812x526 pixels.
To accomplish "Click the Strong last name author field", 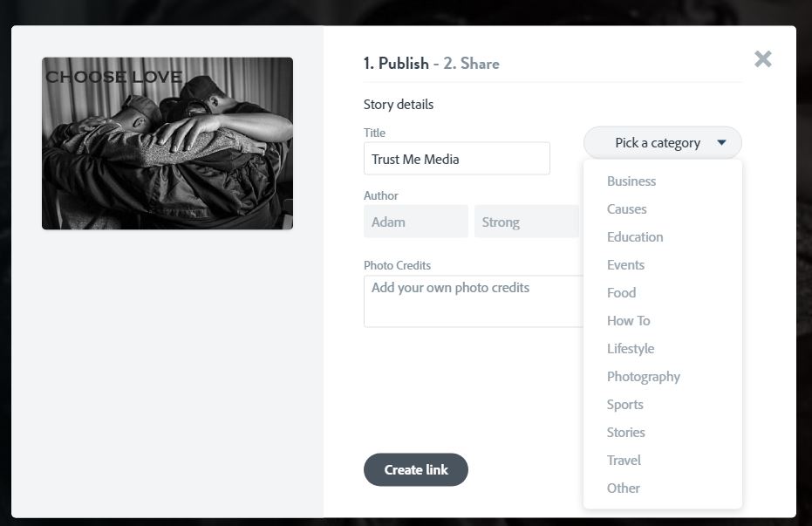I will tap(526, 222).
